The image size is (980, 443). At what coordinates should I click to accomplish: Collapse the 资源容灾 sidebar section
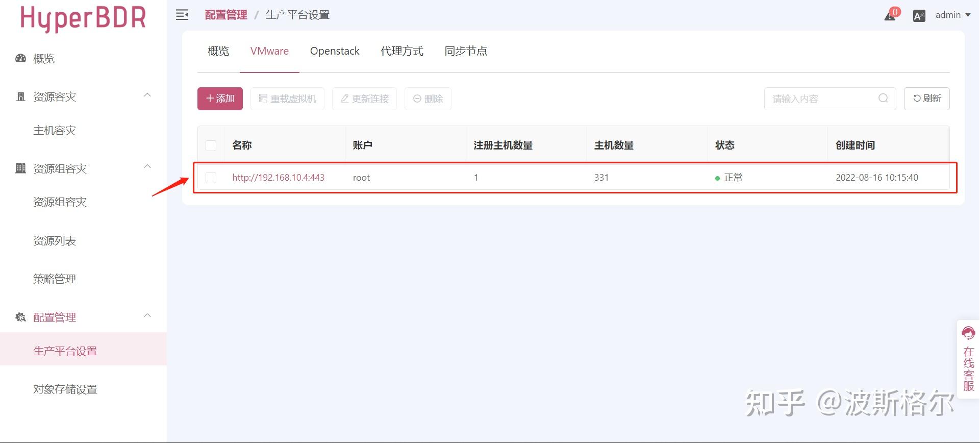[x=147, y=95]
